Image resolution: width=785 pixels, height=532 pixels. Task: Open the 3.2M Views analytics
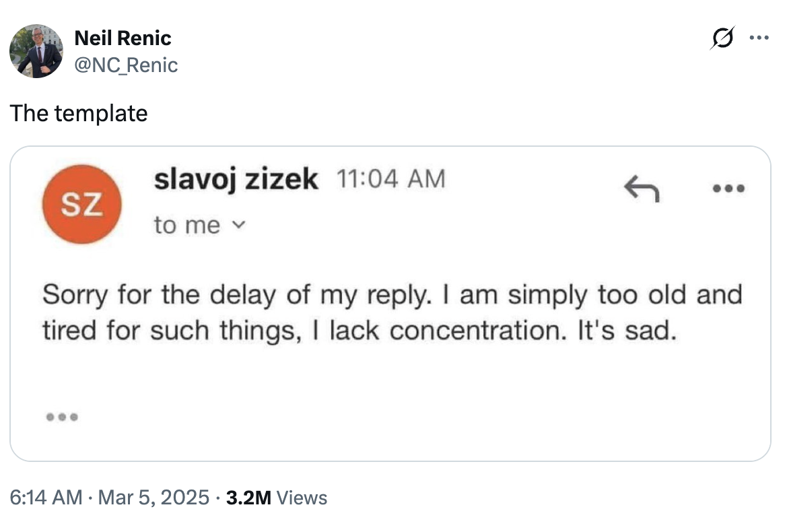click(x=276, y=498)
